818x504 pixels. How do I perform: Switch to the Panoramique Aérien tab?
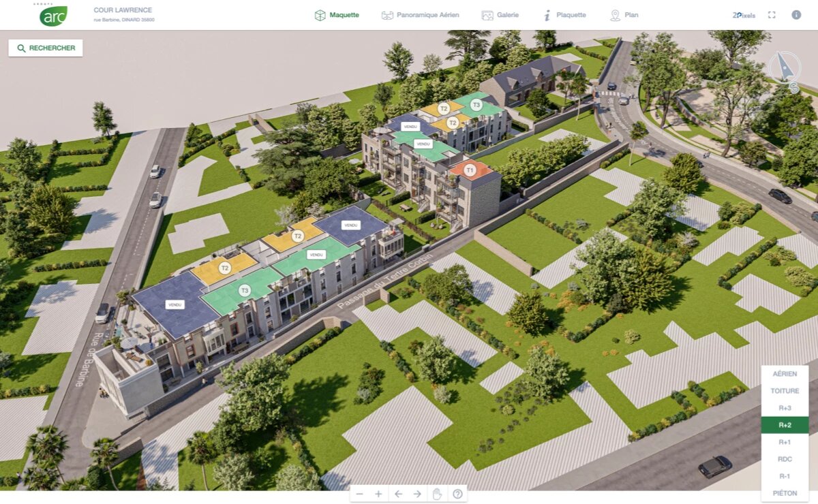(420, 15)
